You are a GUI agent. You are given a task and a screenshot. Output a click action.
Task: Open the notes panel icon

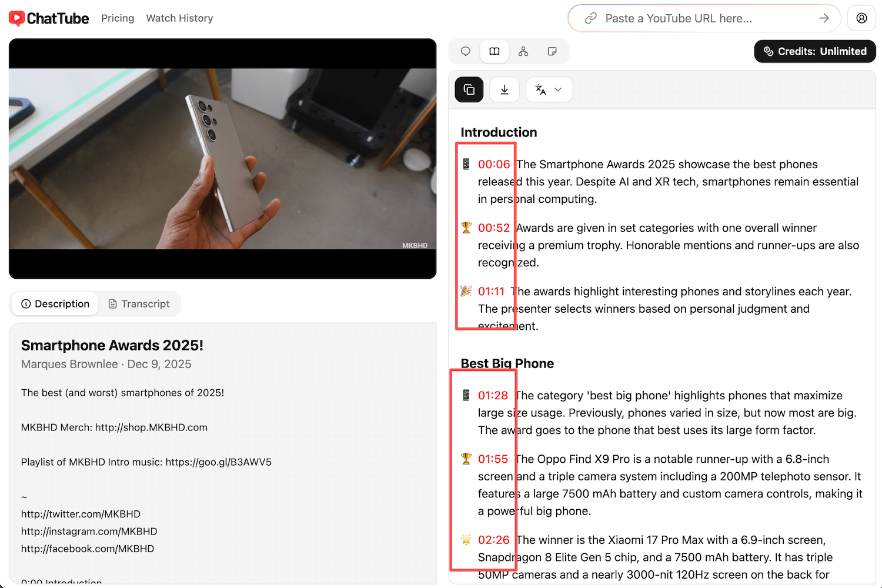pyautogui.click(x=552, y=51)
